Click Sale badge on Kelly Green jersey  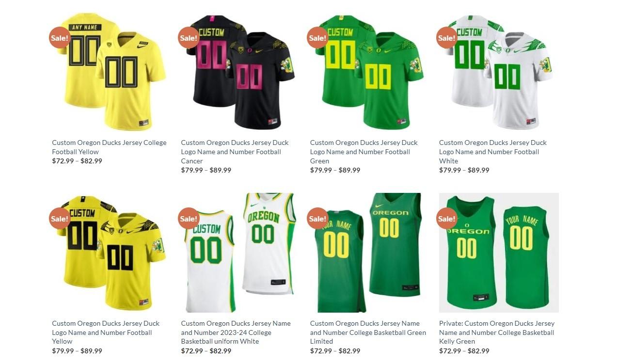[x=446, y=219]
